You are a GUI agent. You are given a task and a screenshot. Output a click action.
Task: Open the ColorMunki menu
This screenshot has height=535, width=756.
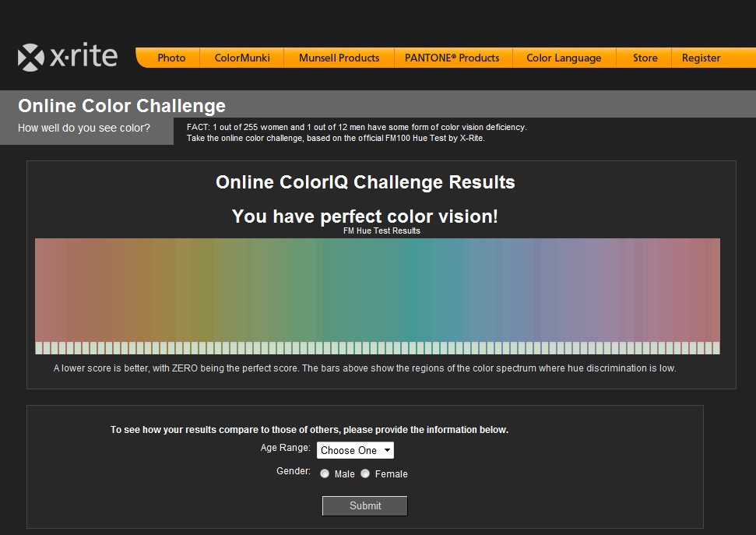point(242,58)
